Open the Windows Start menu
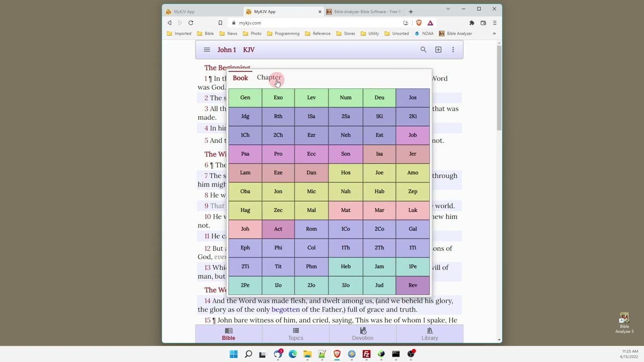This screenshot has width=644, height=362. tap(233, 354)
